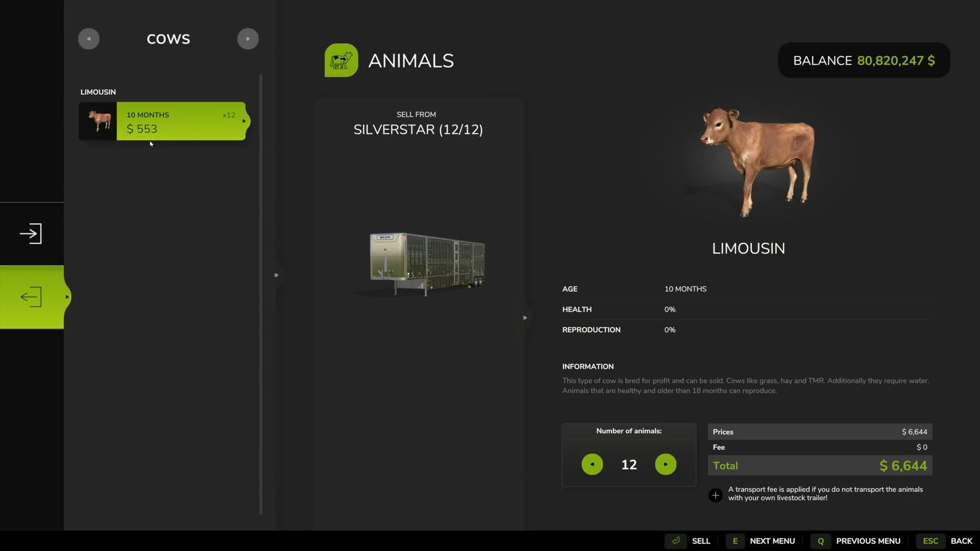Image resolution: width=980 pixels, height=551 pixels.
Task: Click the E key icon
Action: (x=735, y=541)
